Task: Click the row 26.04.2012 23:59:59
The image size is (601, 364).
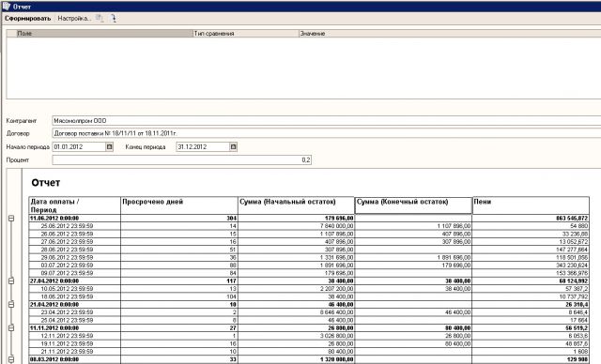Action: pyautogui.click(x=309, y=320)
